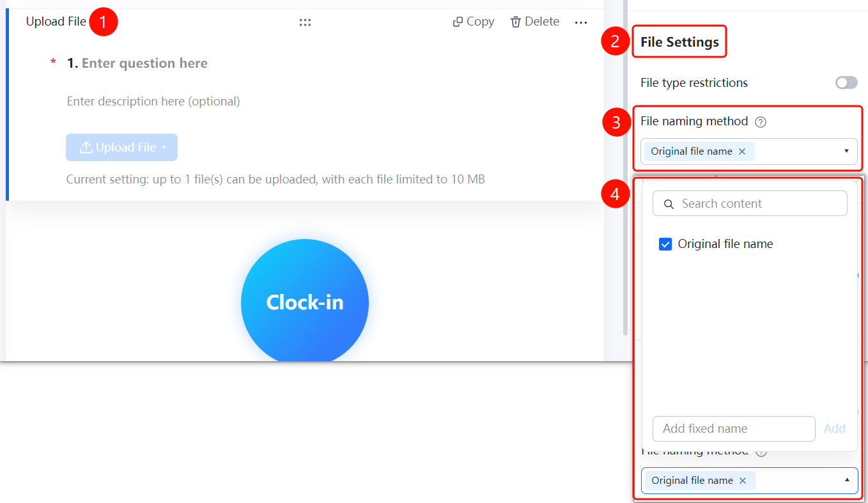Screen dimensions: 868x503
Task: Click the Clock-in circle button
Action: (x=305, y=302)
